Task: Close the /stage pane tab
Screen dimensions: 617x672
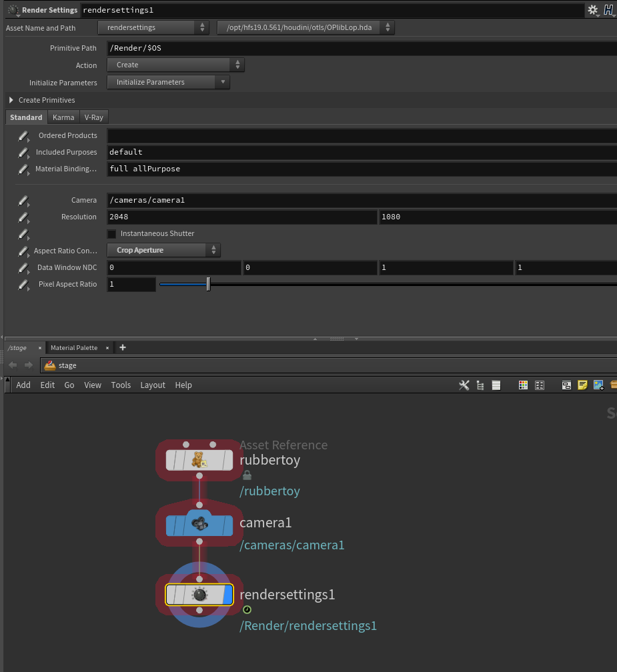Action: 40,348
